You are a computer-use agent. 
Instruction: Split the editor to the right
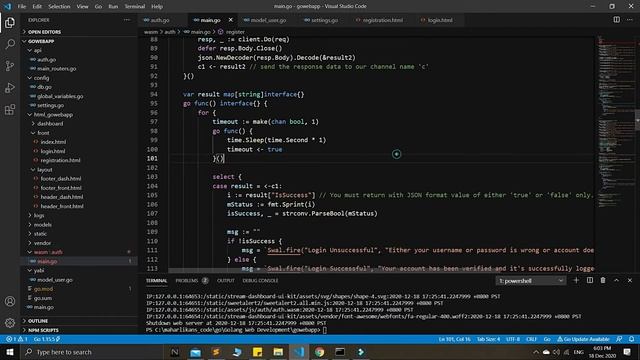[x=616, y=20]
